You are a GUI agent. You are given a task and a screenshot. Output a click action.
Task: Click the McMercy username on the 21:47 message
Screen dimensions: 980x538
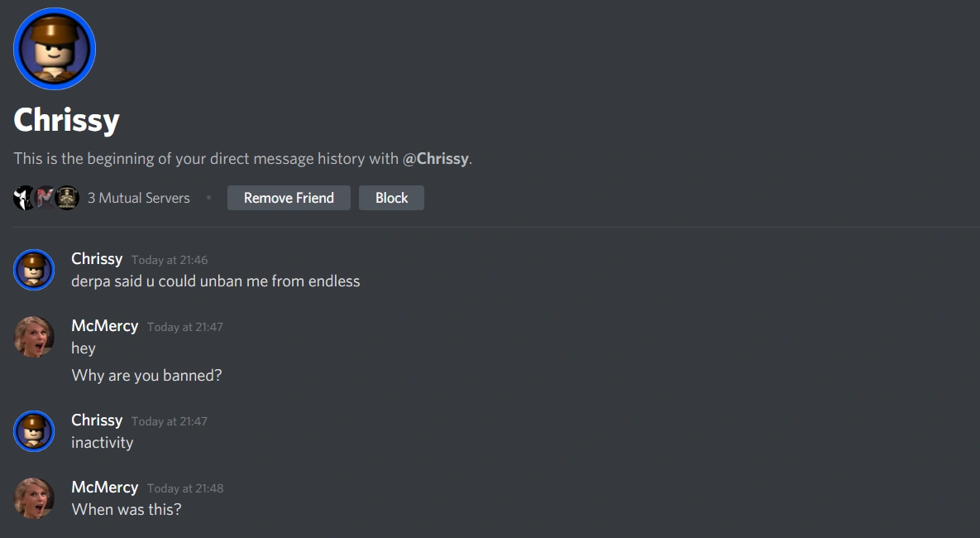[x=105, y=326]
